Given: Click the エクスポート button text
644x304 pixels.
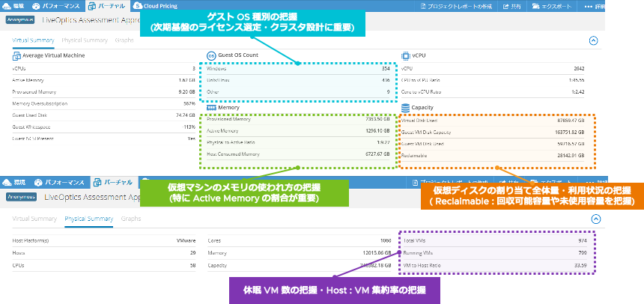Looking at the screenshot, I should [x=556, y=7].
